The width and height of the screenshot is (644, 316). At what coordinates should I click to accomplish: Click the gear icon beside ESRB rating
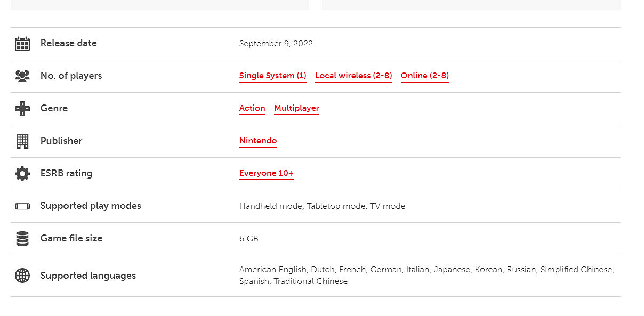click(x=22, y=174)
